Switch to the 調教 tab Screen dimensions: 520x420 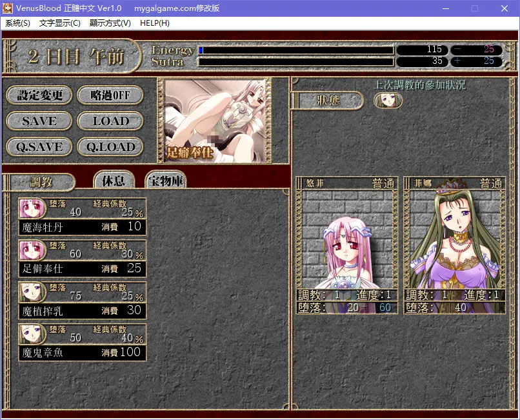(41, 182)
